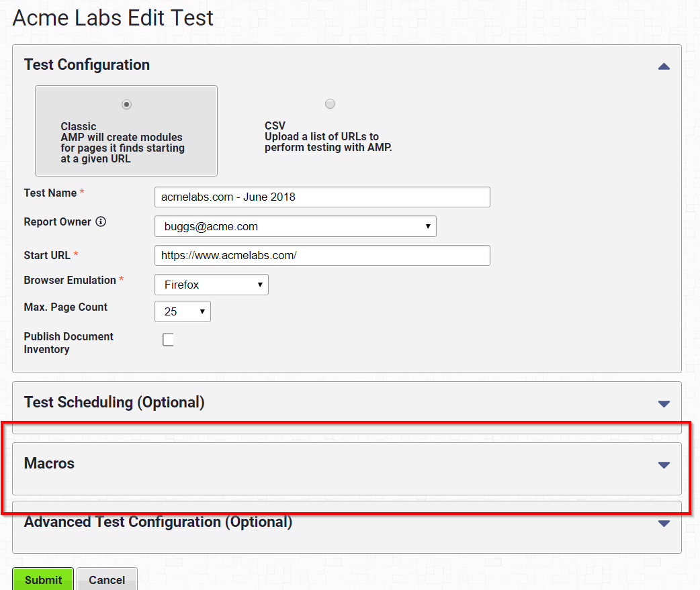
Task: Expand Advanced Test Configuration (Optional) header
Action: click(347, 527)
